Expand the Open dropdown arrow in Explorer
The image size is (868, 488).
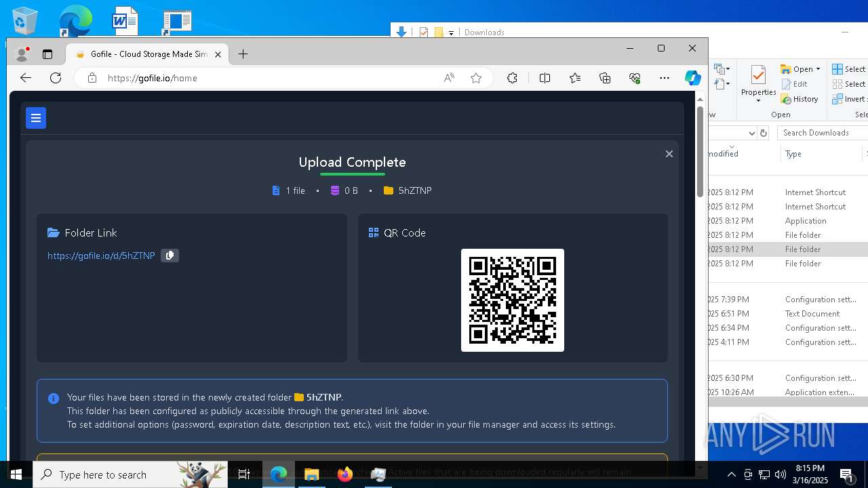(818, 69)
